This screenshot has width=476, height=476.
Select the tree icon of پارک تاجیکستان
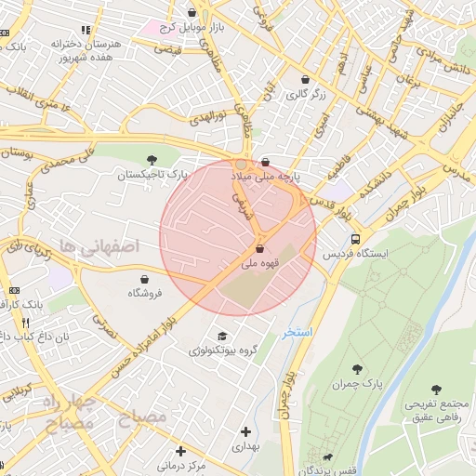pos(152,160)
